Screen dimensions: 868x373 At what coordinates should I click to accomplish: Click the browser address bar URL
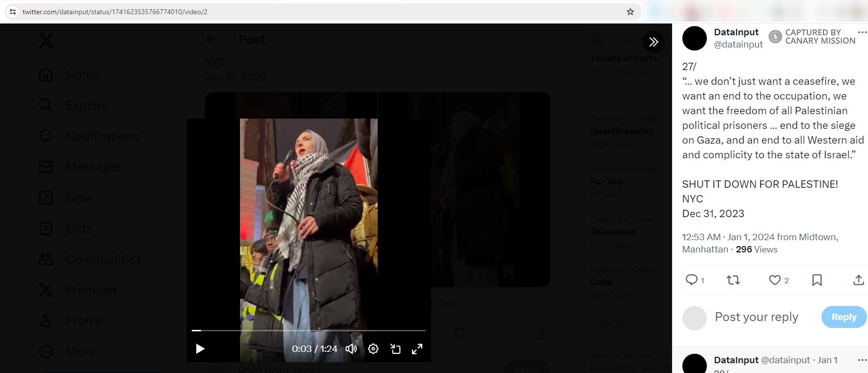[115, 12]
